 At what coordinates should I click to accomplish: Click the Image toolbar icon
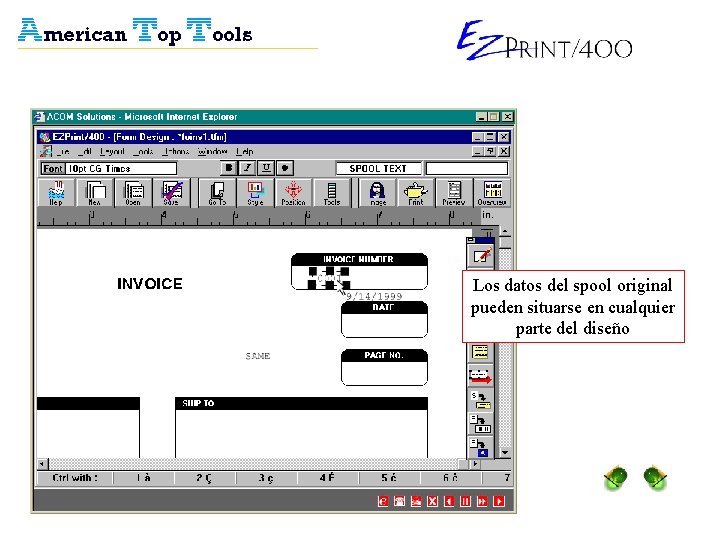tap(377, 192)
